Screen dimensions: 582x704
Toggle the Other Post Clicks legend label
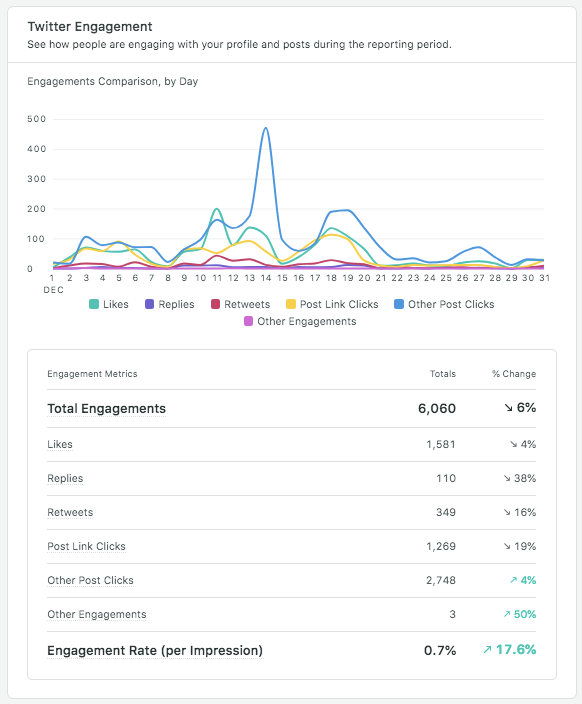[x=451, y=304]
